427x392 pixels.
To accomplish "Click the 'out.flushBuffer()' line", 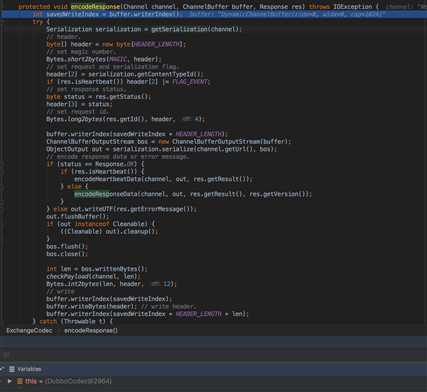I will [77, 217].
